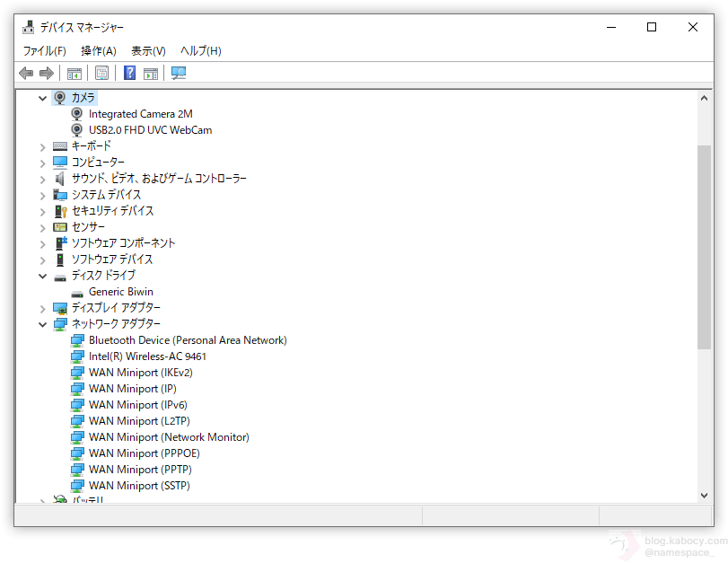The width and height of the screenshot is (728, 563).
Task: Expand the キーボード category
Action: point(42,146)
